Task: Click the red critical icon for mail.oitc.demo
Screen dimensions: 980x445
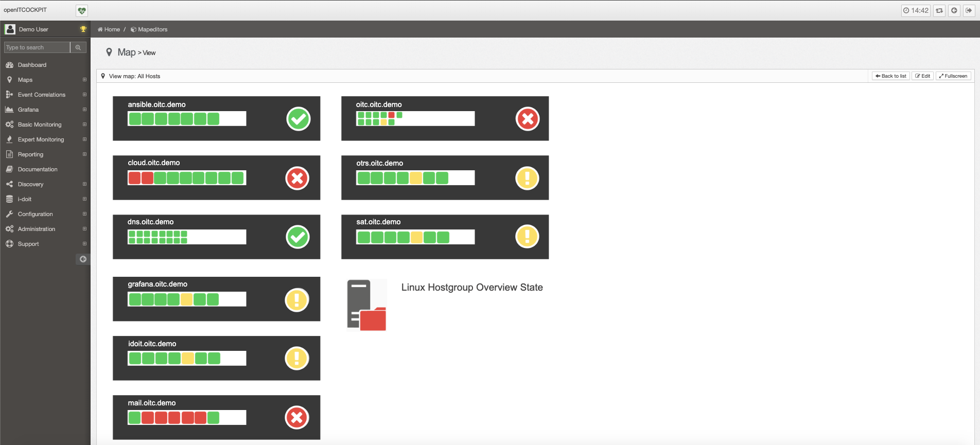Action: [297, 417]
